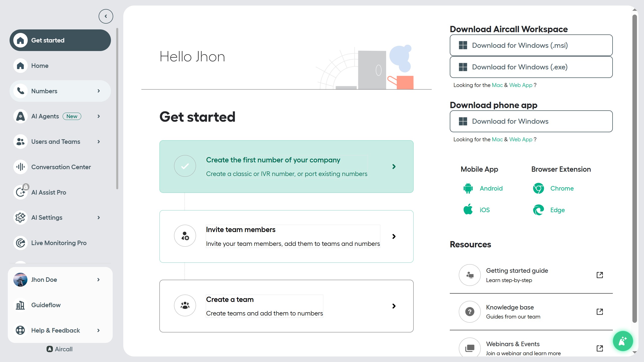Click the 'Getting started guide' resource title
644x362 pixels.
tap(517, 270)
